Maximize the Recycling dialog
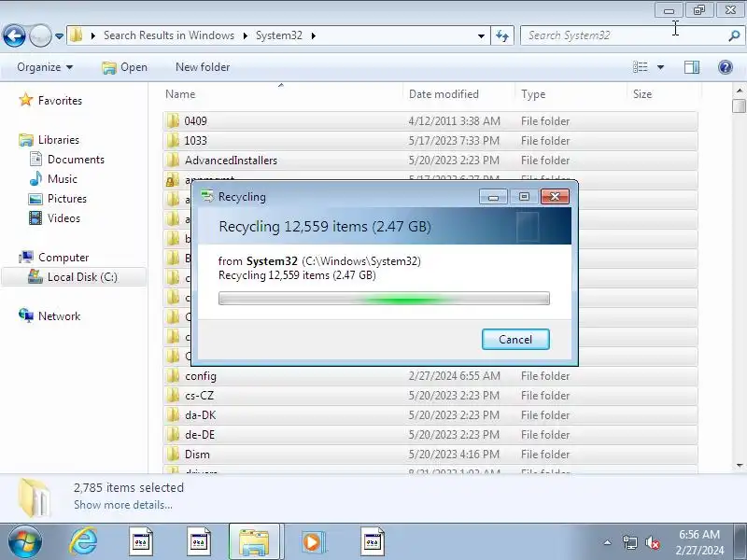The image size is (747, 560). tap(524, 197)
